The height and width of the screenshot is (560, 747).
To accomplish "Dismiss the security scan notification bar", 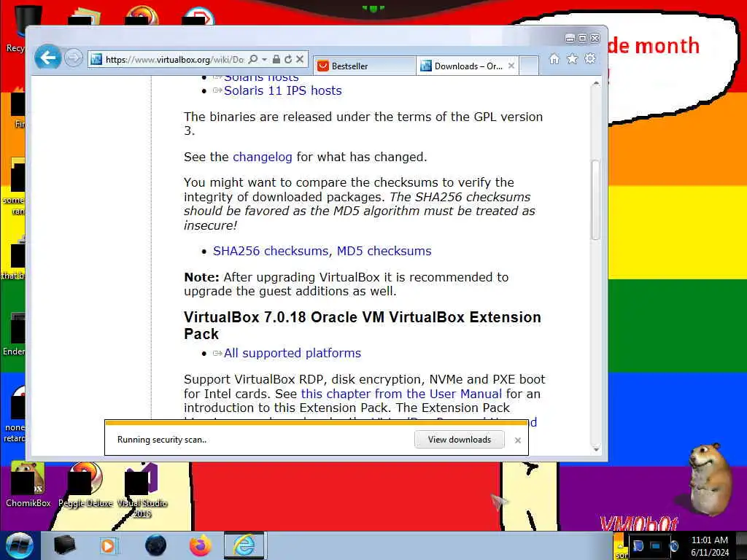I will point(518,440).
